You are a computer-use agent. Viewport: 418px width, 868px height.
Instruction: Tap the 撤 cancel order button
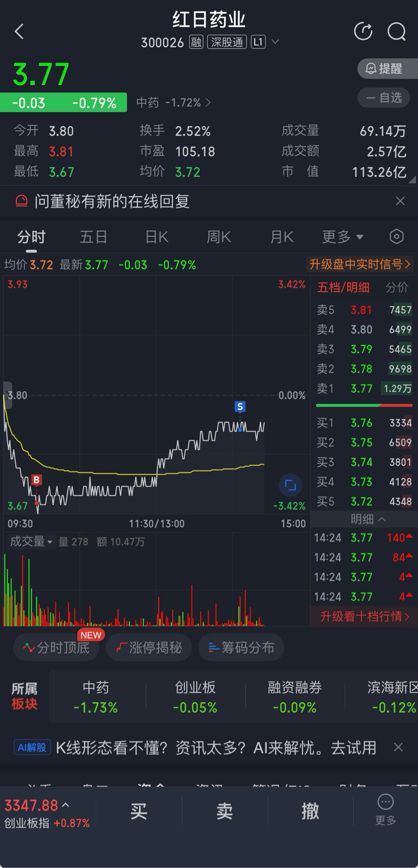pos(310,811)
